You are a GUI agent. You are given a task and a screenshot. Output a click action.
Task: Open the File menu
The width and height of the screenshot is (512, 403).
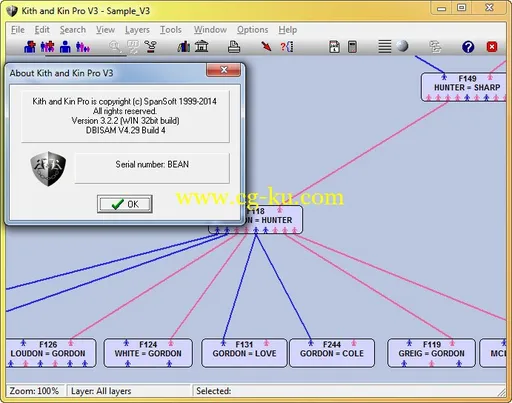click(x=18, y=30)
